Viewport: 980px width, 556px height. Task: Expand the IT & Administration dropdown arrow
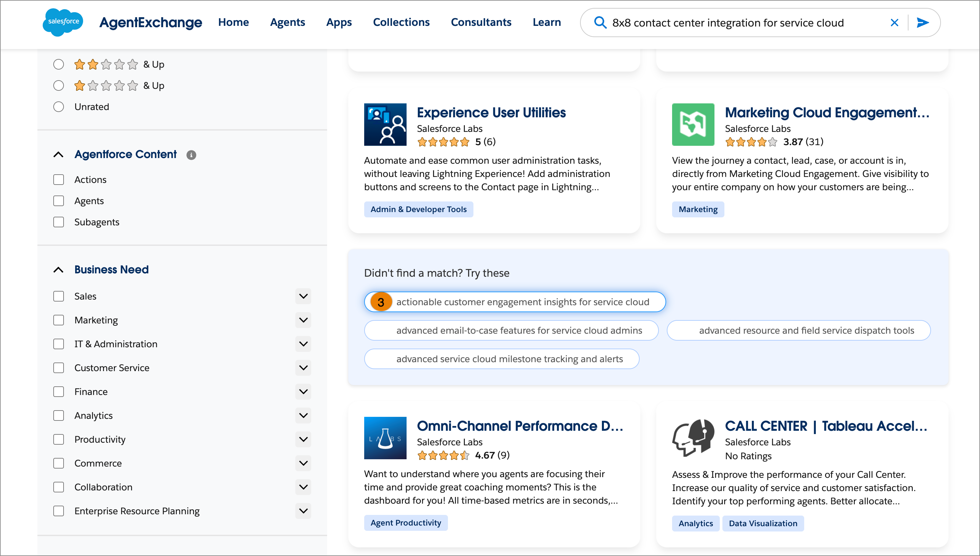303,344
